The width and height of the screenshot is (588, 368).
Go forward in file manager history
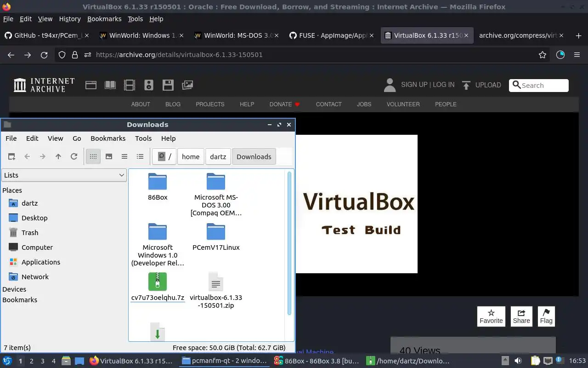[43, 156]
